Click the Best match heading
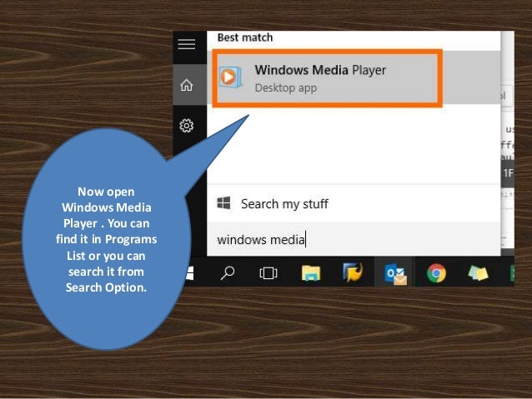 click(x=245, y=37)
